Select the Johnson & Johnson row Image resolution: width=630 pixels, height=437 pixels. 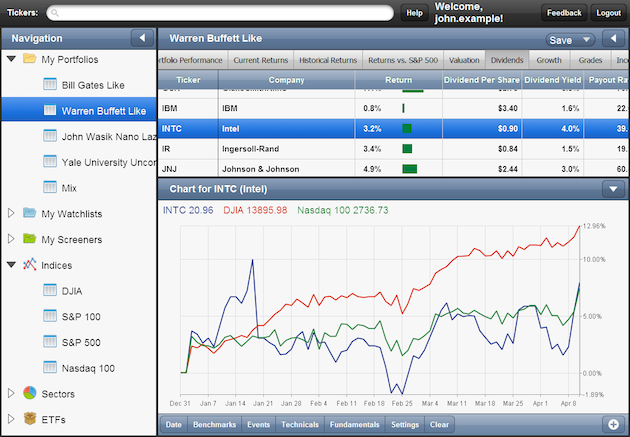[x=394, y=169]
